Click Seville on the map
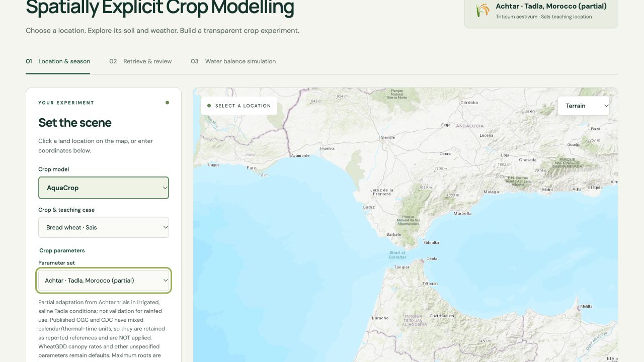The width and height of the screenshot is (644, 362). point(388,137)
